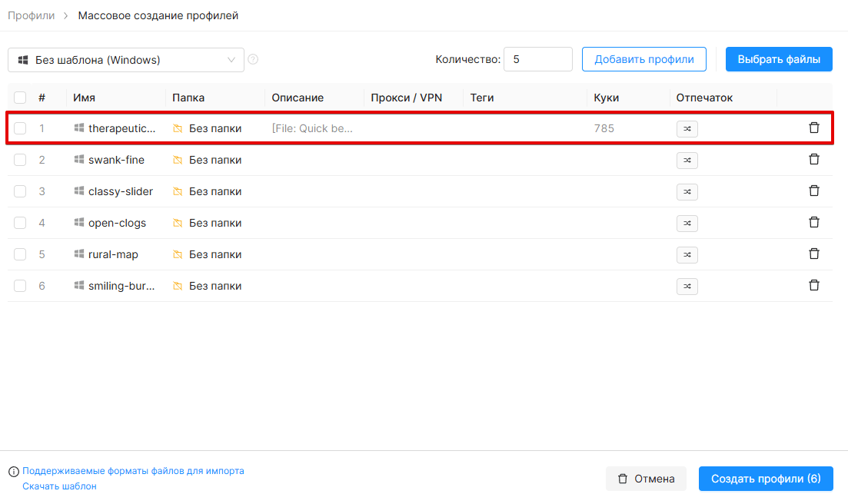Click the Windows icon beside classy-slider
Screen dimensions: 848x504
79,191
